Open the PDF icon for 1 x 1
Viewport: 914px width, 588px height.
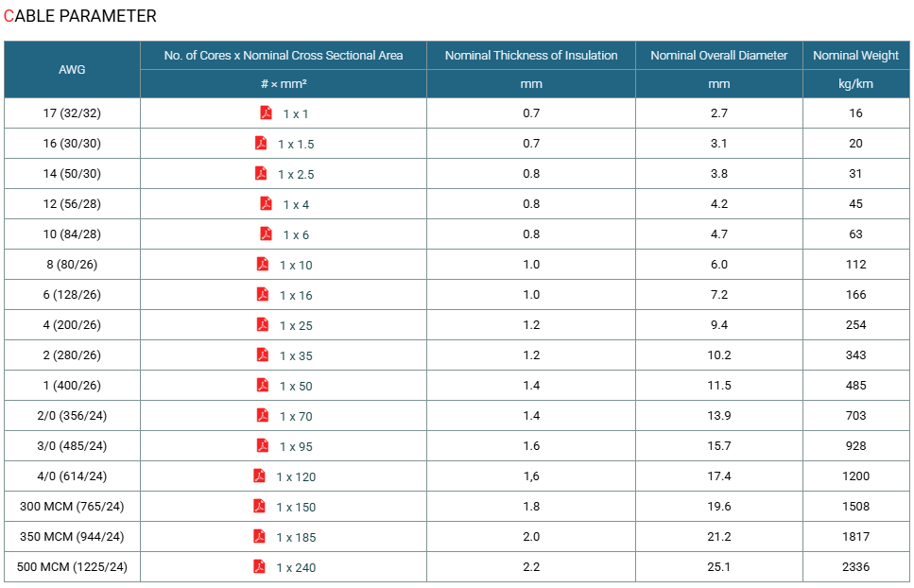click(x=266, y=112)
